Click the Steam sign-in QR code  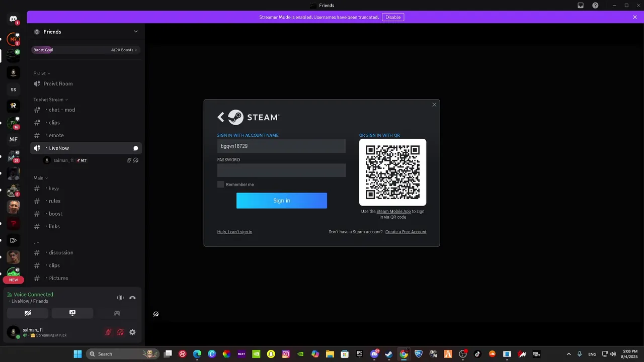tap(392, 172)
